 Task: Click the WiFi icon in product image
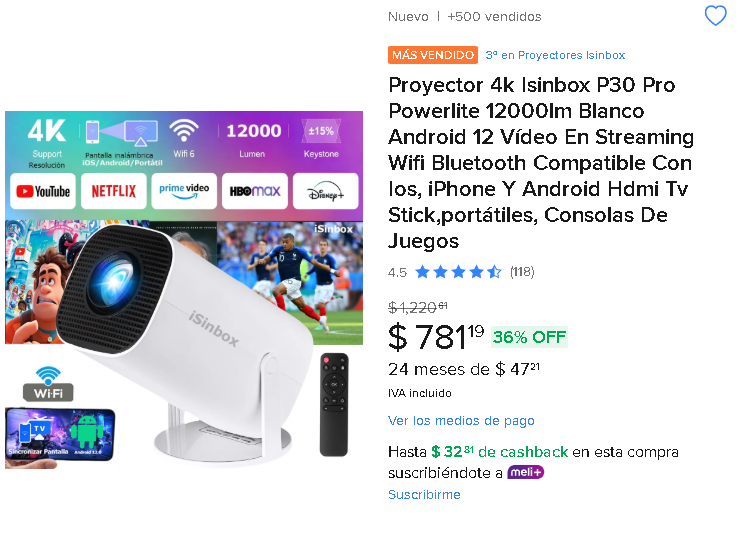point(48,384)
